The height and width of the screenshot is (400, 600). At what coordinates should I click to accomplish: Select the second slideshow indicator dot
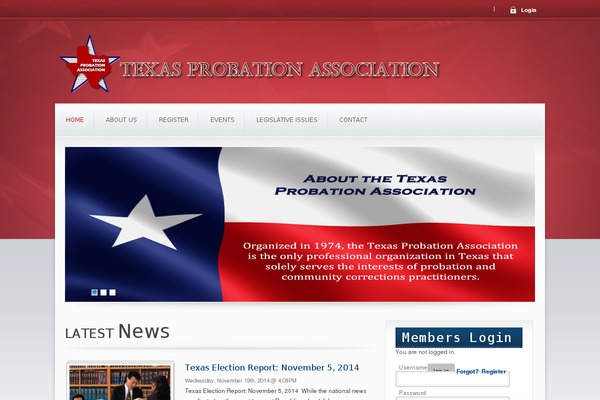click(103, 292)
